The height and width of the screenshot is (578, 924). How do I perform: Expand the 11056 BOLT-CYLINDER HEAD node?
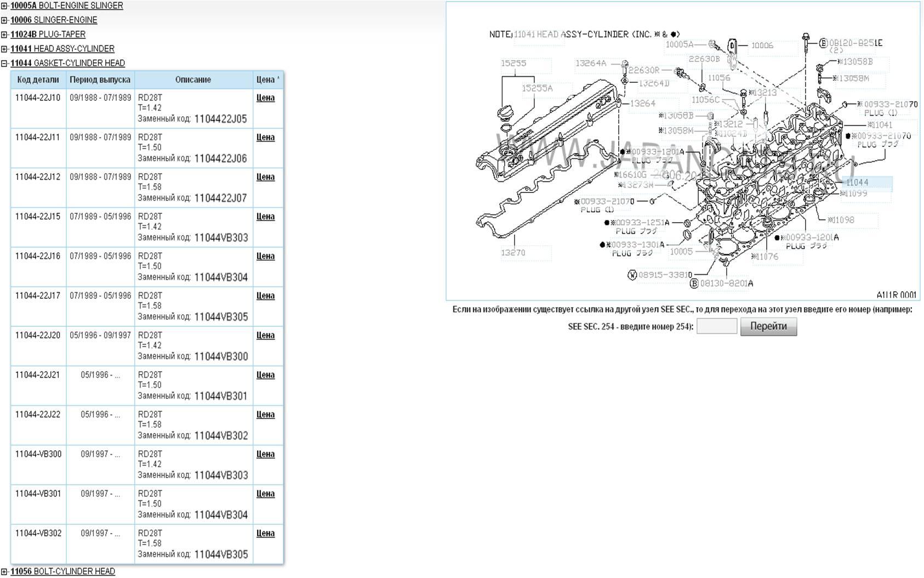4,571
